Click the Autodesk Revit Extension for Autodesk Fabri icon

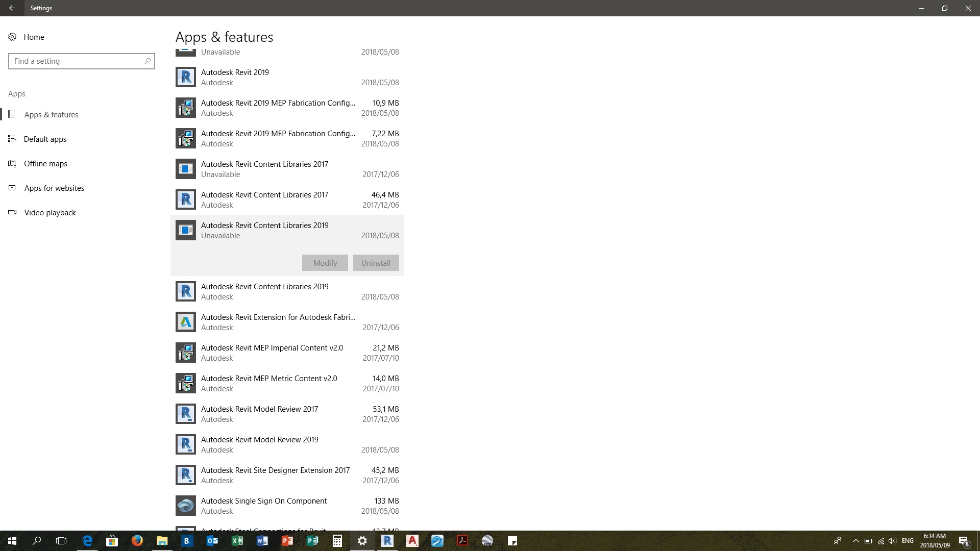pos(185,321)
